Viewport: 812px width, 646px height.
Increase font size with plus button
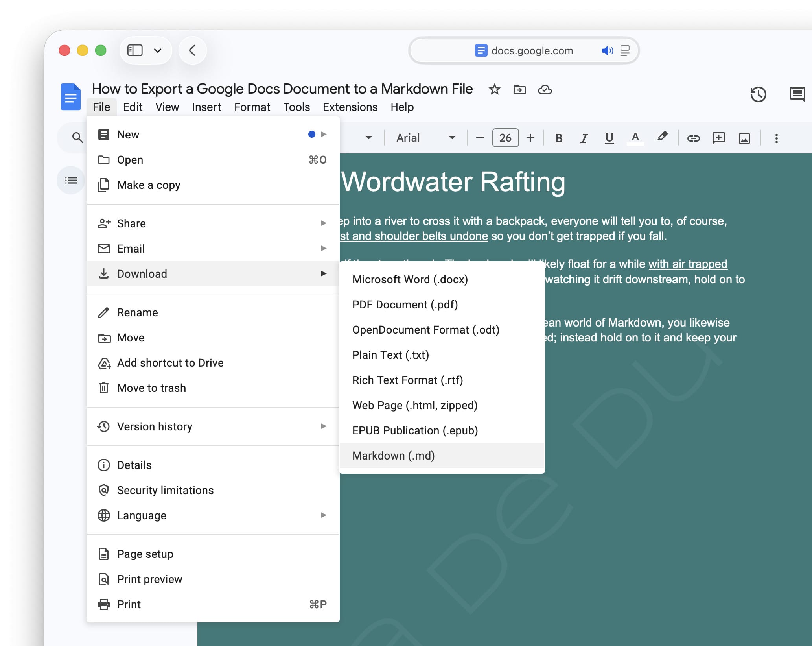(530, 138)
